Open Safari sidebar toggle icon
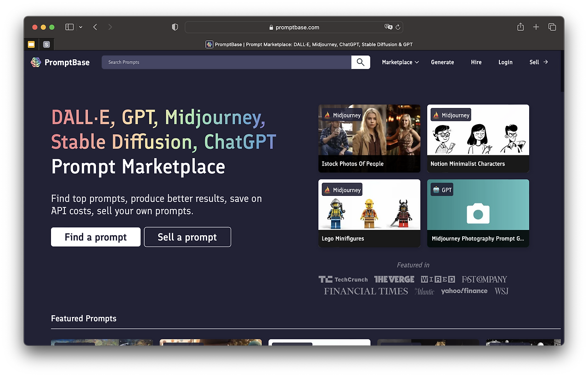Screen dimensions: 588x377 point(69,27)
